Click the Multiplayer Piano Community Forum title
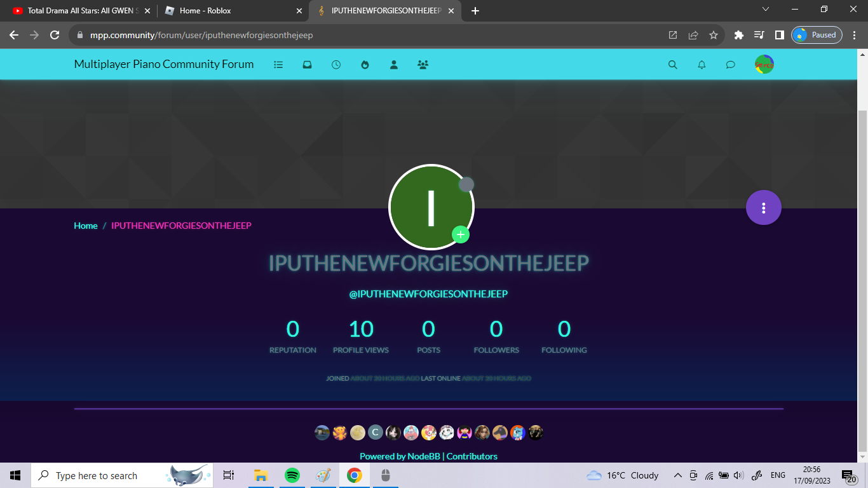Screen dimensions: 868x488 click(164, 64)
